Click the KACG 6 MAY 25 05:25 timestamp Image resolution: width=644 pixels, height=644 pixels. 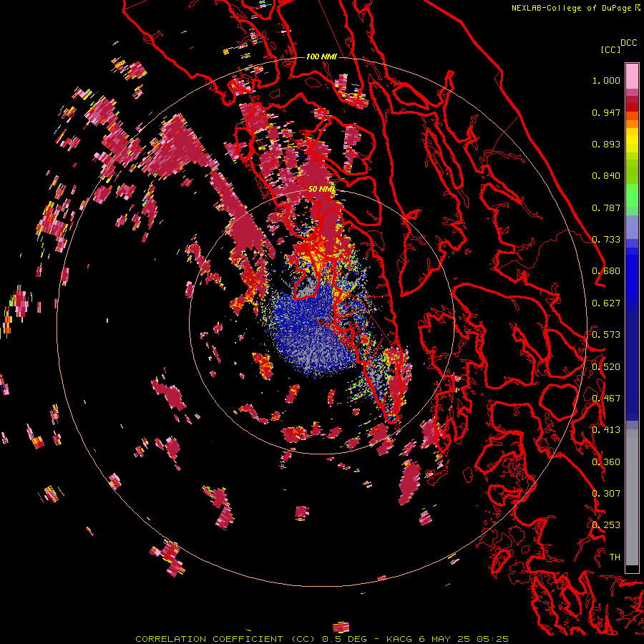click(x=448, y=639)
